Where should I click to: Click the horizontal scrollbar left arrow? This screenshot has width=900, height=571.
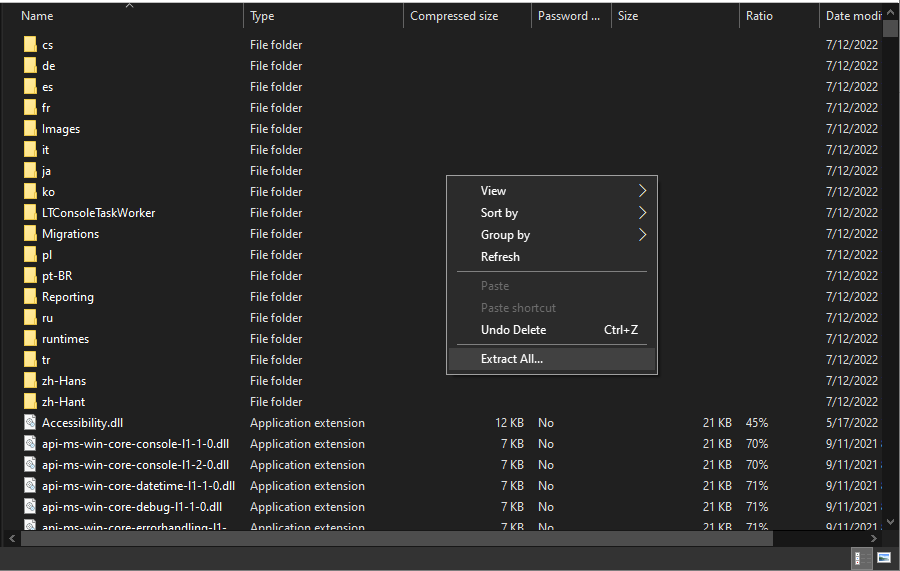[x=12, y=538]
